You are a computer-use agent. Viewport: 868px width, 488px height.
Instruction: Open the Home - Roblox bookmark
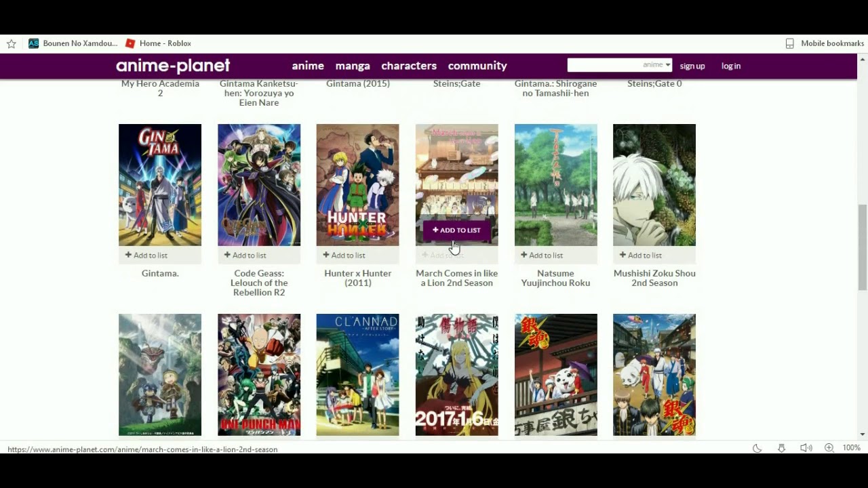158,43
